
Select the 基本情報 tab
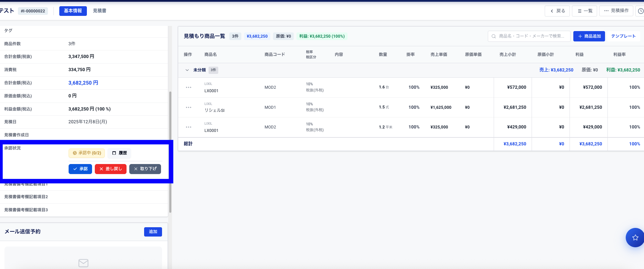(x=73, y=11)
